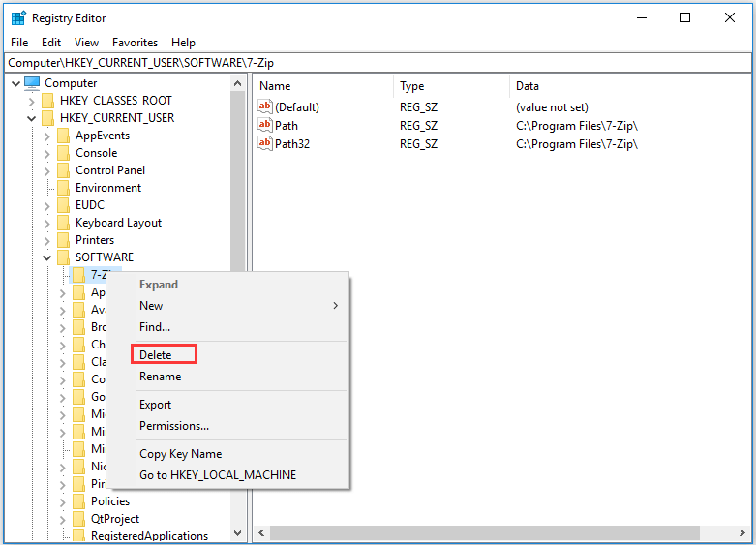The height and width of the screenshot is (545, 756).
Task: Click the Path32 string value icon
Action: point(264,143)
